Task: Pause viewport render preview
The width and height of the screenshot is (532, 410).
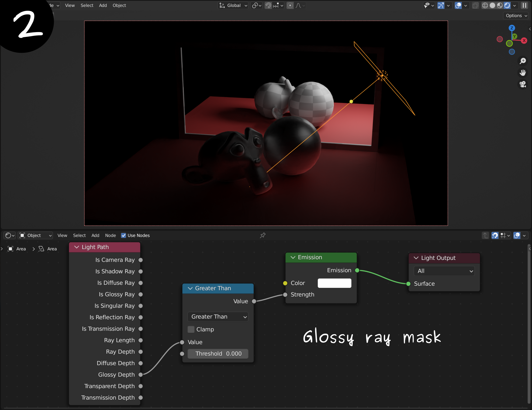Action: pyautogui.click(x=524, y=5)
